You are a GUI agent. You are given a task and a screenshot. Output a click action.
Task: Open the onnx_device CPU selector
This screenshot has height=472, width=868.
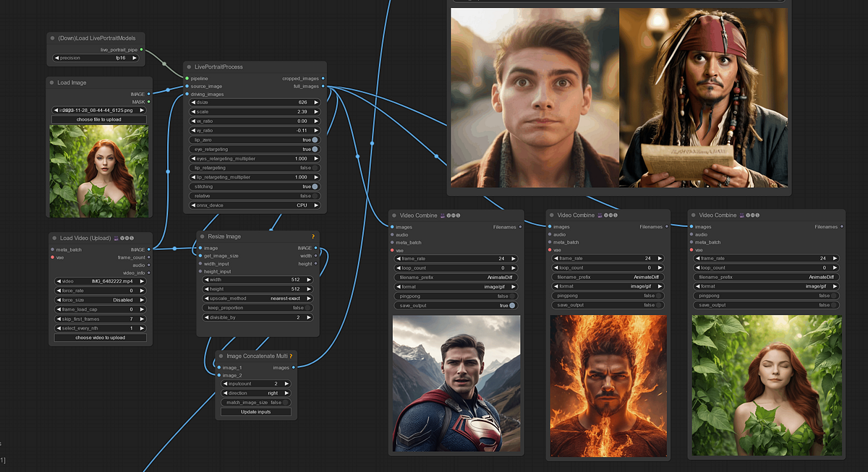click(255, 205)
